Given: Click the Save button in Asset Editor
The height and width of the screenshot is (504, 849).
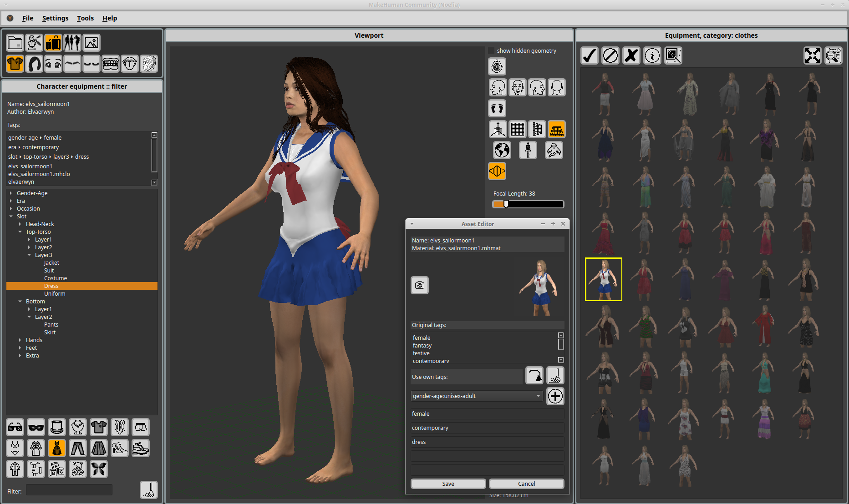Looking at the screenshot, I should pos(448,484).
